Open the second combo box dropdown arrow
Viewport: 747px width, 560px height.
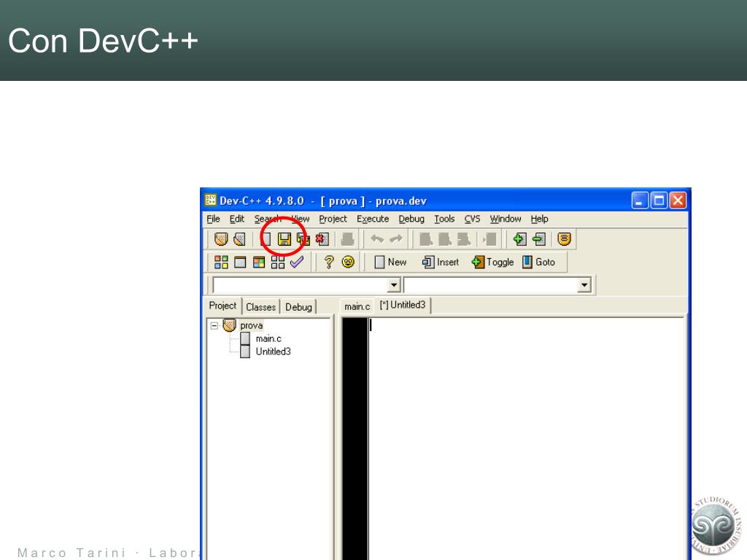(x=584, y=285)
